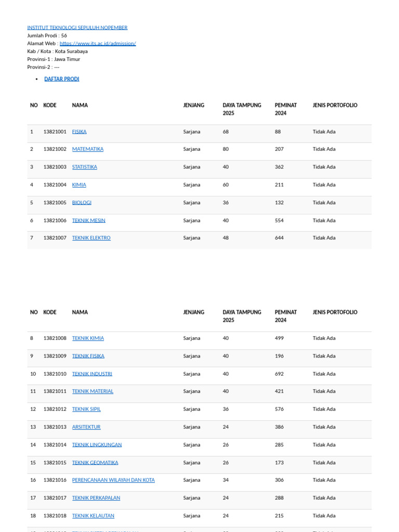Open the Arsitektur program link
The width and height of the screenshot is (399, 532).
click(x=86, y=427)
